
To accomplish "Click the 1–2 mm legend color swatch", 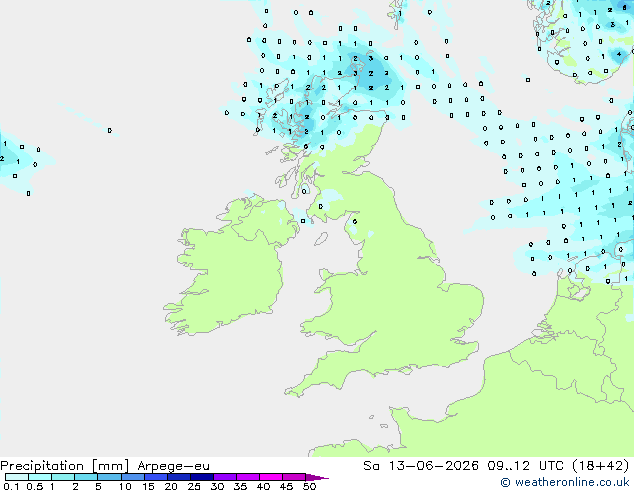I will (x=63, y=477).
